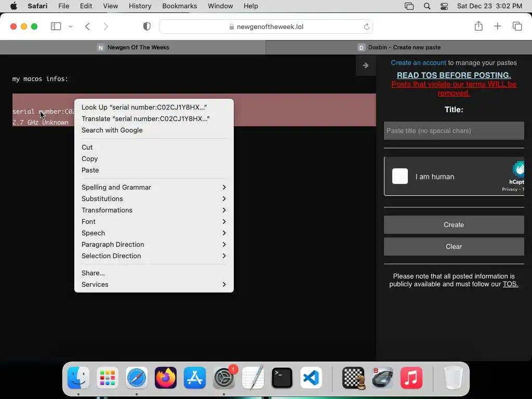The width and height of the screenshot is (532, 399).
Task: Open the Bookmarks menu
Action: click(179, 6)
